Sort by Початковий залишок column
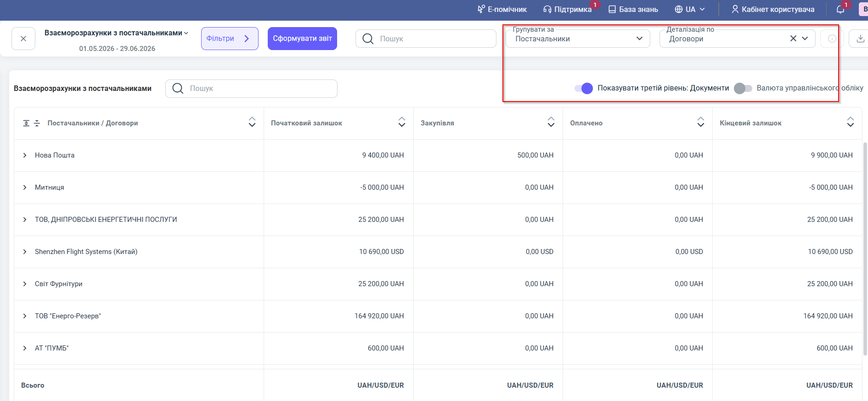 tap(402, 122)
